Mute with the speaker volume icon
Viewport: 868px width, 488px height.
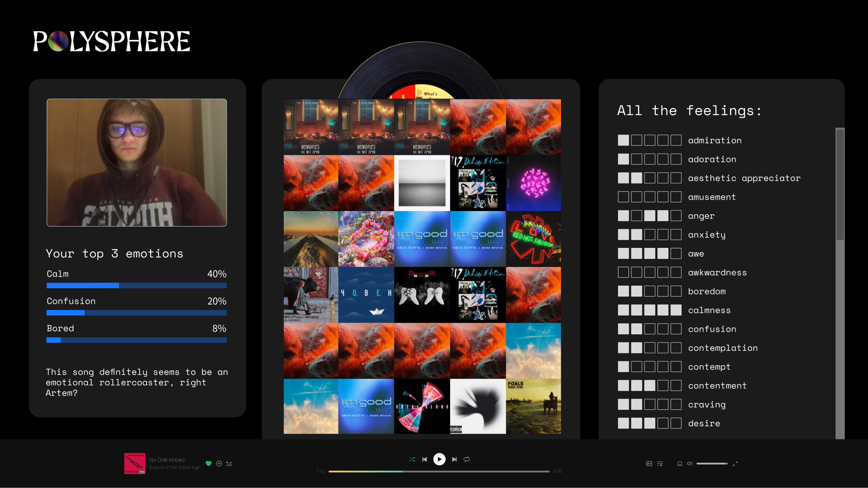click(689, 464)
